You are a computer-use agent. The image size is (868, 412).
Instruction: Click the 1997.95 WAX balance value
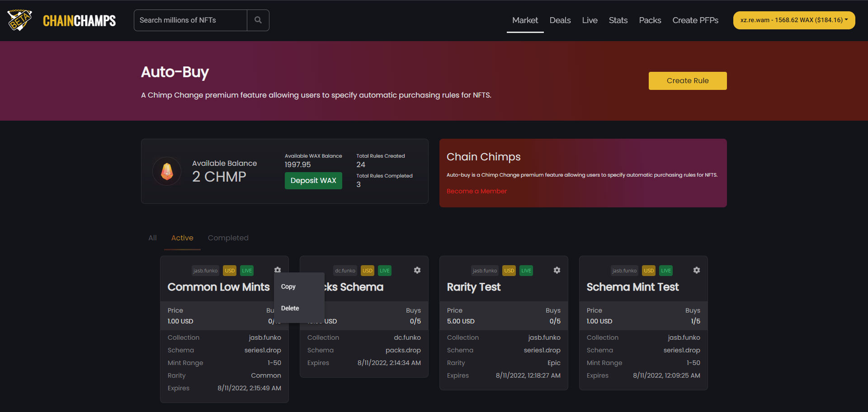297,165
